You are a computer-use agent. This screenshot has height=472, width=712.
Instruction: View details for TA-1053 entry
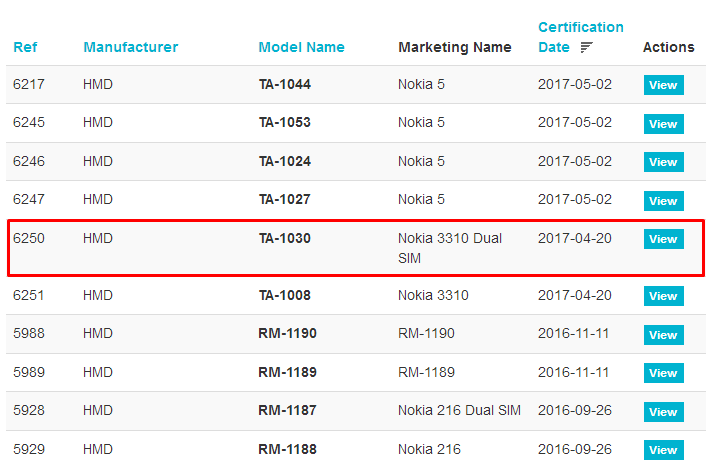pyautogui.click(x=663, y=124)
